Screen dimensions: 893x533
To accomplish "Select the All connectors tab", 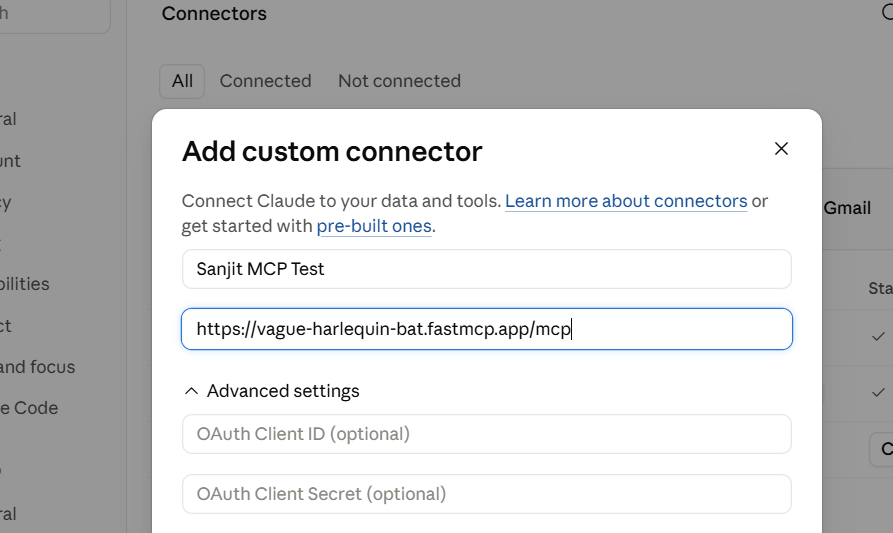I will (182, 81).
